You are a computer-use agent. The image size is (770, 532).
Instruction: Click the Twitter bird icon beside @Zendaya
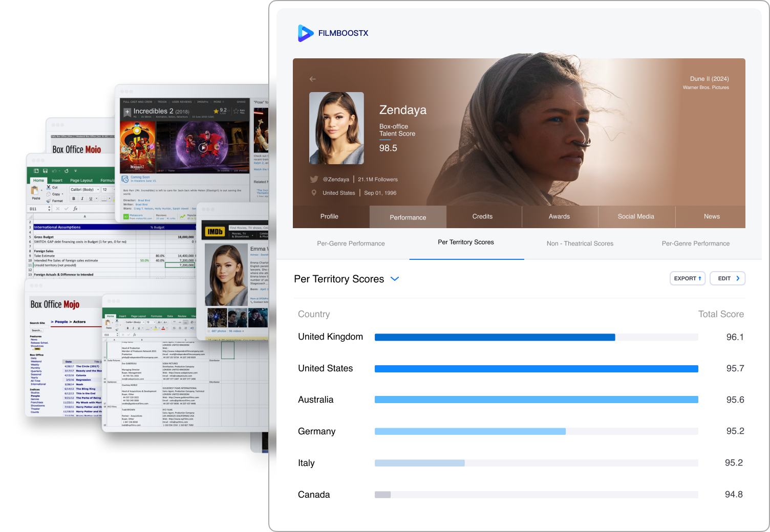tap(314, 180)
